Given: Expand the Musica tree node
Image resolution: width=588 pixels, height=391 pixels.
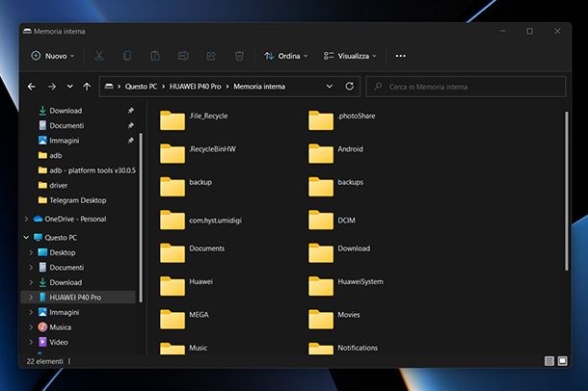Looking at the screenshot, I should [31, 327].
